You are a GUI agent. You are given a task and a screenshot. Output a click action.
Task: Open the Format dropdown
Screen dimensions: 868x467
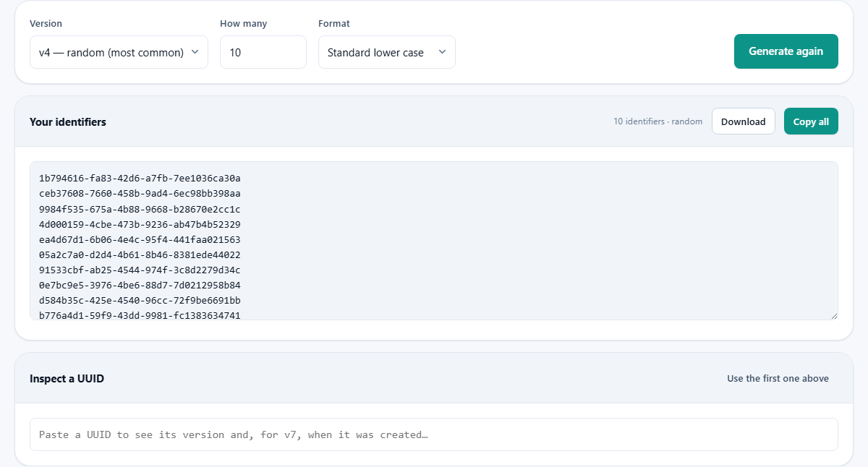pyautogui.click(x=387, y=52)
